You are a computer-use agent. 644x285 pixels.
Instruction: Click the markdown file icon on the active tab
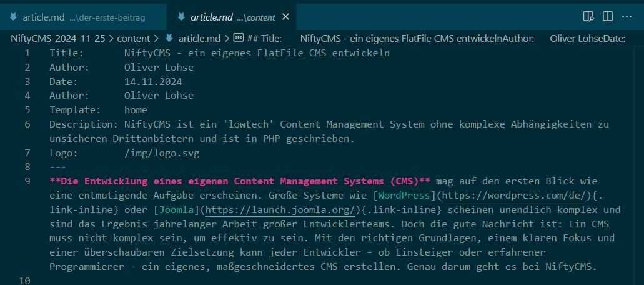click(x=181, y=17)
